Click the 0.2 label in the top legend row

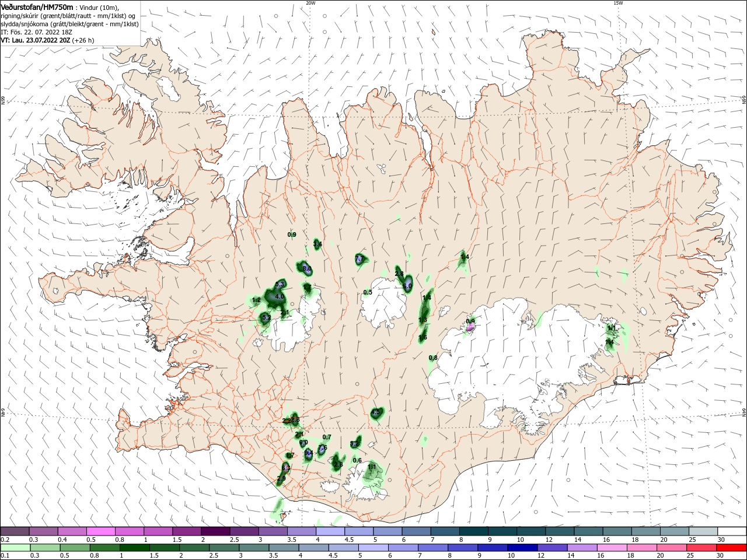tap(5, 540)
